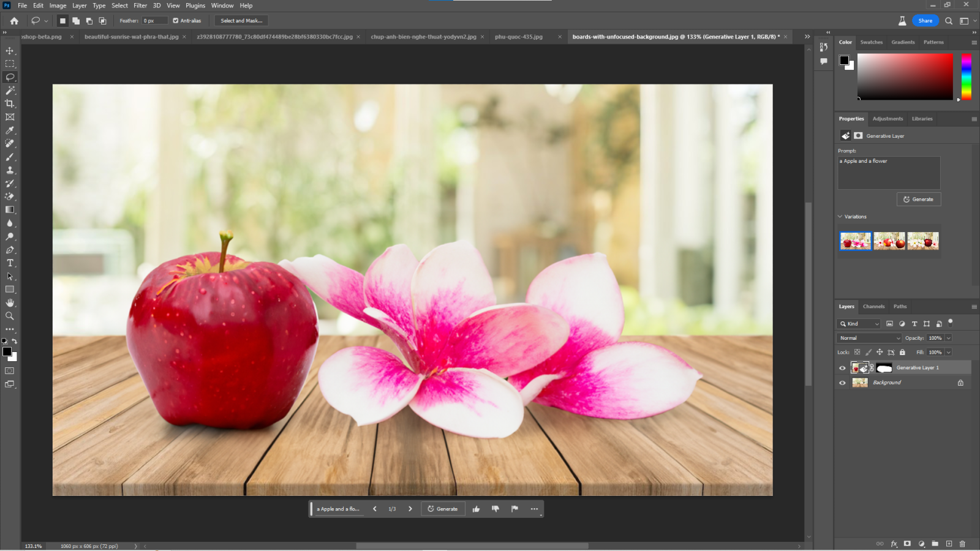Select the Dodge tool
Viewport: 980px width, 551px height.
(x=10, y=236)
